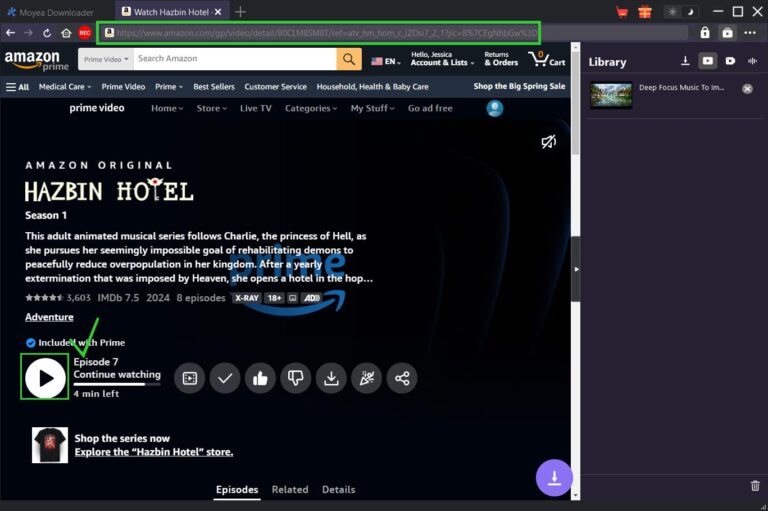
Task: Click the purple floating download button
Action: pos(554,477)
